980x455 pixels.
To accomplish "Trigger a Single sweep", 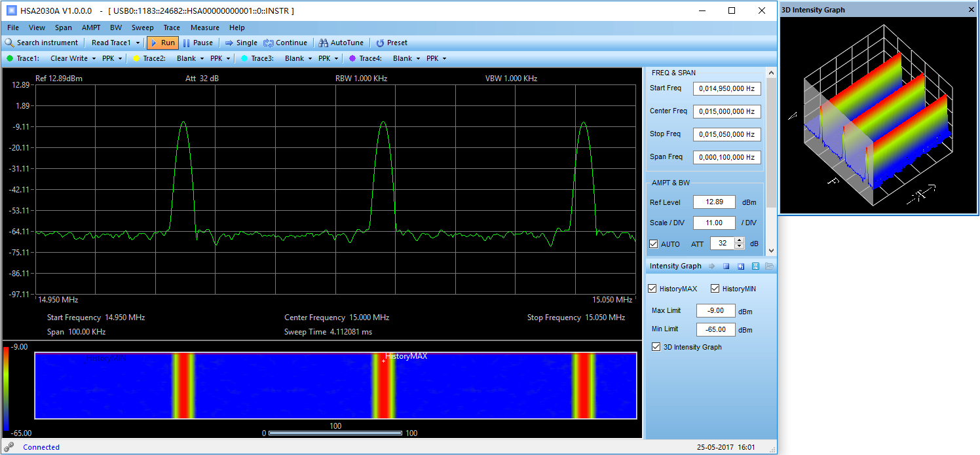I will click(240, 43).
